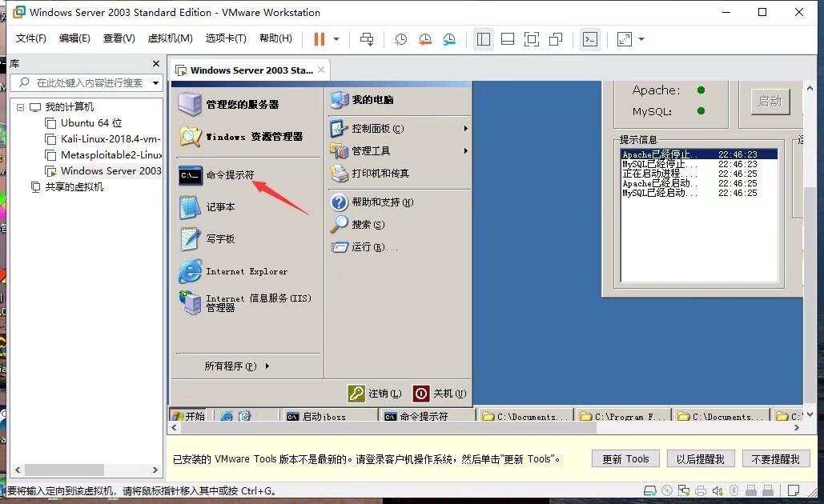This screenshot has width=824, height=504.
Task: Collapse the 我的计算机 tree node
Action: [x=20, y=107]
